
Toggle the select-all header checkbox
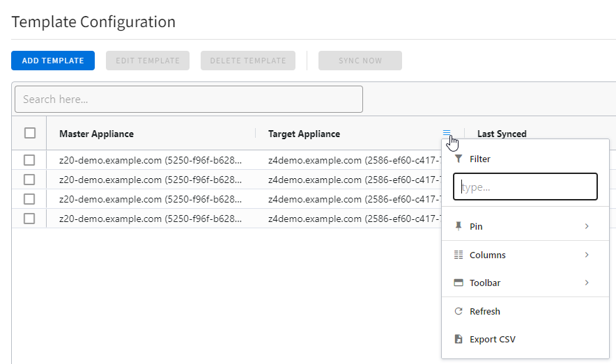click(x=30, y=133)
